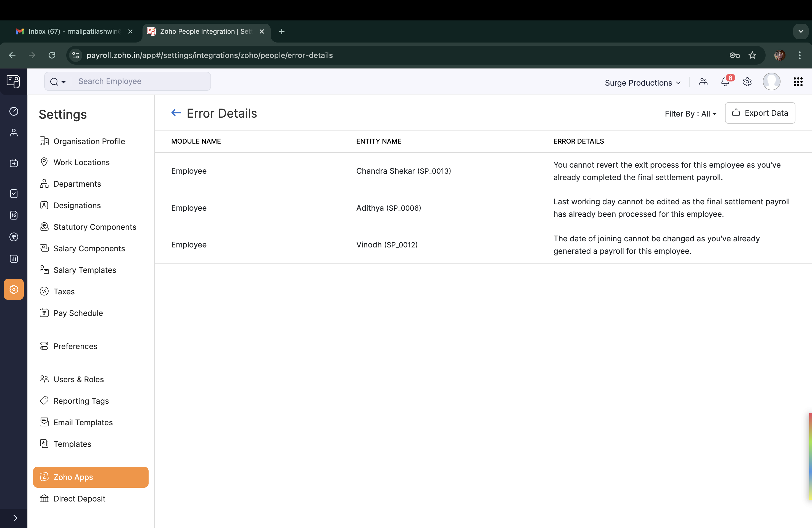Expand the Filter By All dropdown
This screenshot has width=812, height=528.
[x=690, y=114]
